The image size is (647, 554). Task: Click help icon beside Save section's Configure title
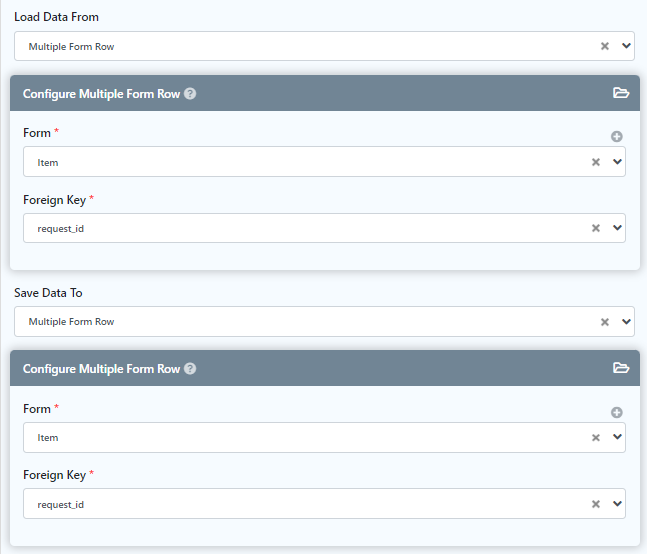tap(190, 369)
